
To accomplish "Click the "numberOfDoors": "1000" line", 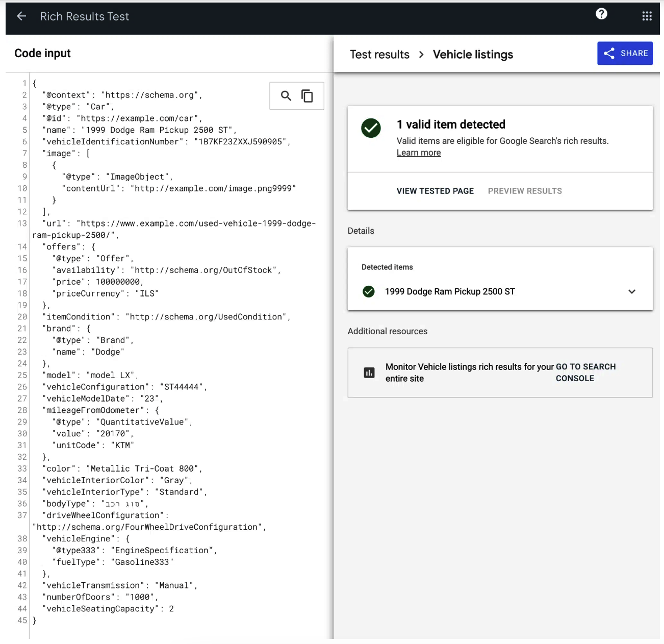I will click(100, 597).
